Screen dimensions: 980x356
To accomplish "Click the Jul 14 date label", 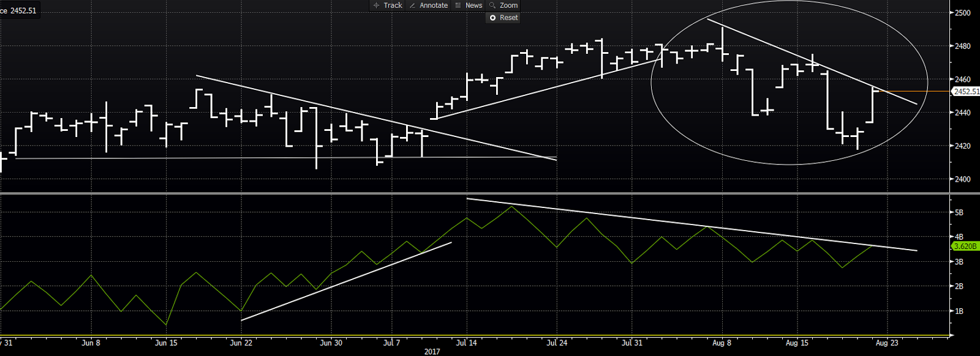I will (466, 343).
